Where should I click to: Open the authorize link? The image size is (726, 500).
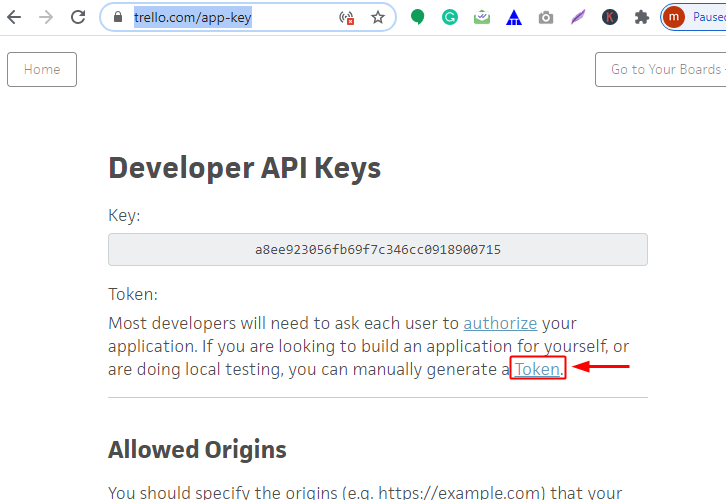(500, 323)
